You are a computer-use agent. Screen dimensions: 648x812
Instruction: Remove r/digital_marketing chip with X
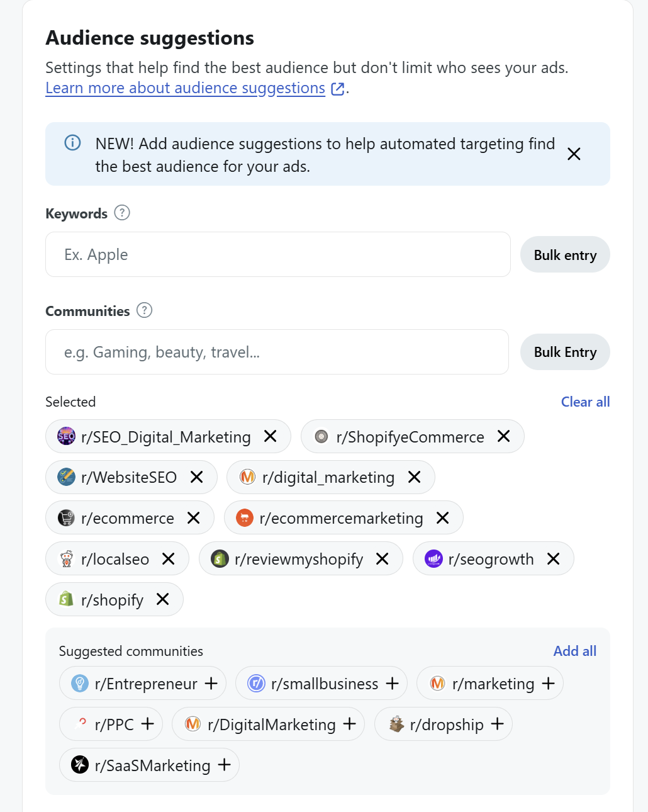point(415,477)
